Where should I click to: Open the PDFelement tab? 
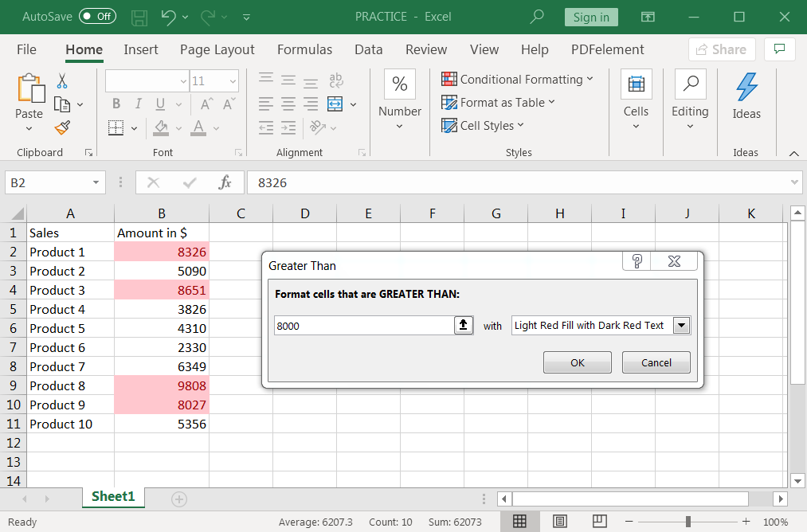pyautogui.click(x=607, y=49)
